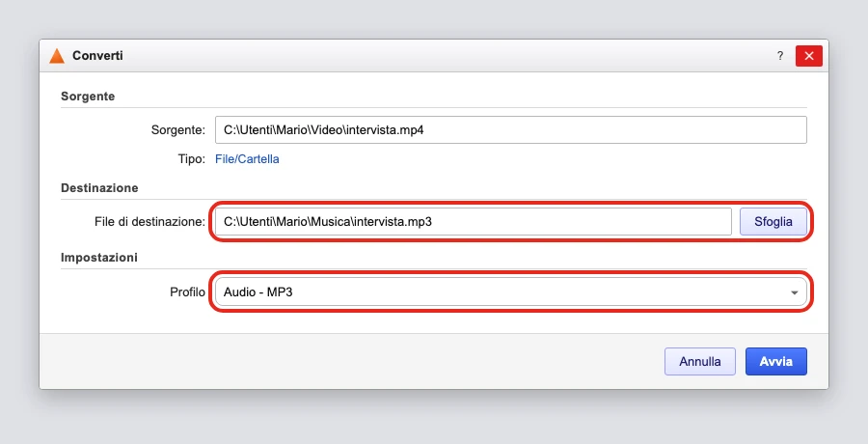Open the Profilo dropdown showing Audio - MP3
This screenshot has width=868, height=444.
pos(510,292)
